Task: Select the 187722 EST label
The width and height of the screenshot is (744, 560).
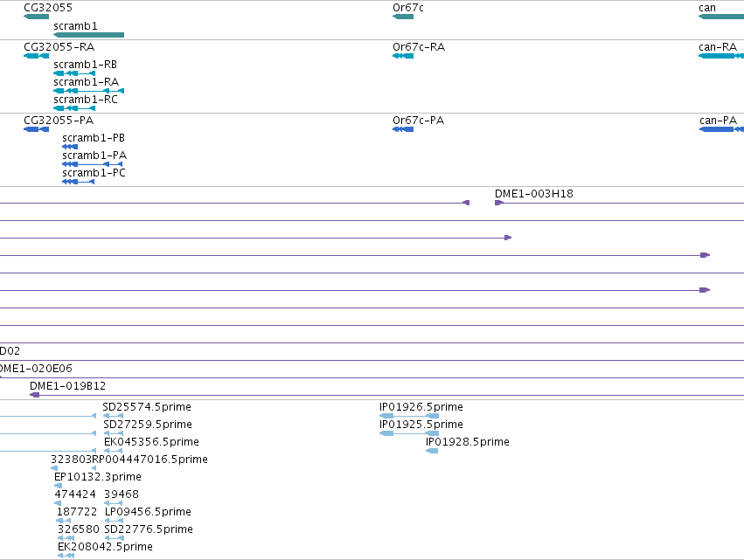Action: (x=76, y=512)
